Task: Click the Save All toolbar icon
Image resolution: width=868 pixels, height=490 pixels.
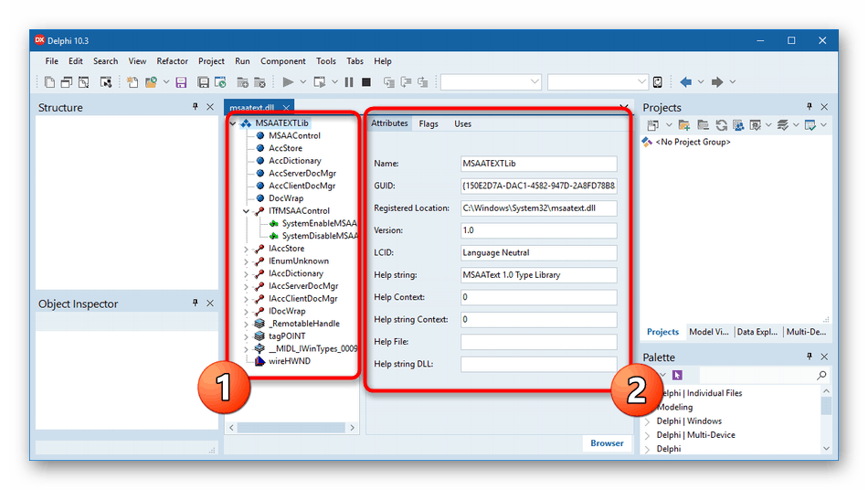Action: click(x=203, y=82)
